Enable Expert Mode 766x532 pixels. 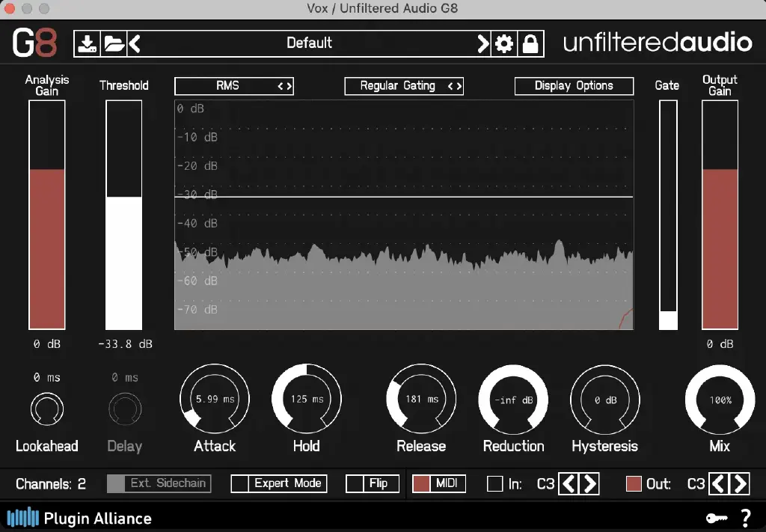coord(278,483)
